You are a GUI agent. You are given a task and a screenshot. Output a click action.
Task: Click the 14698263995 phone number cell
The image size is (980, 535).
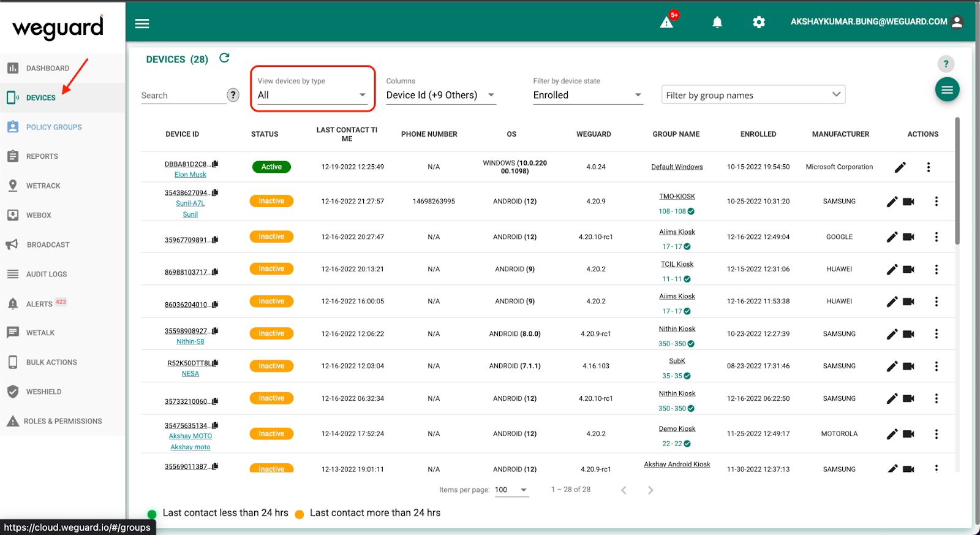click(434, 202)
